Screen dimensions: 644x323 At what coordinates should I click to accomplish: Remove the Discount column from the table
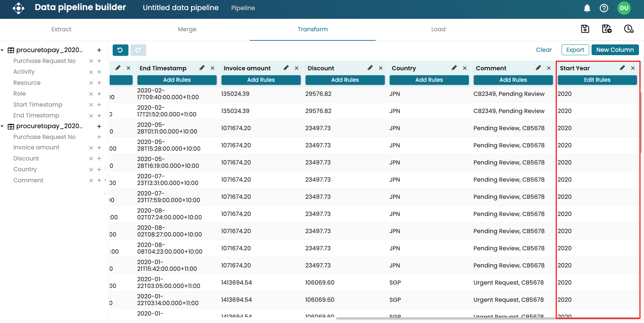click(x=380, y=68)
